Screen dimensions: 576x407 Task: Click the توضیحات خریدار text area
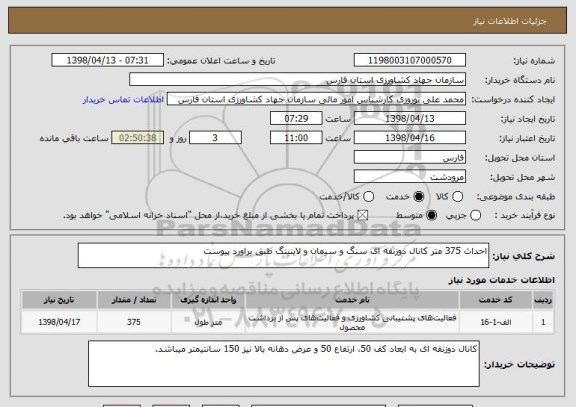[x=284, y=364]
